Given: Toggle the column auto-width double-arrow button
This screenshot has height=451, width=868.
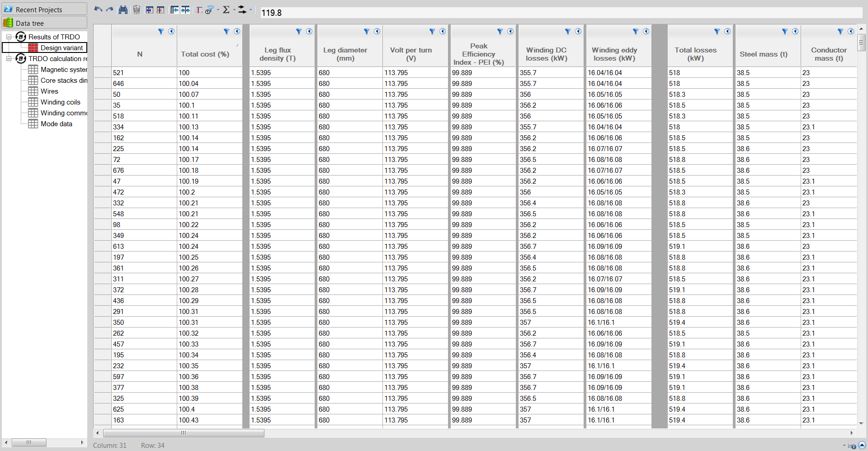Looking at the screenshot, I should pos(185,10).
